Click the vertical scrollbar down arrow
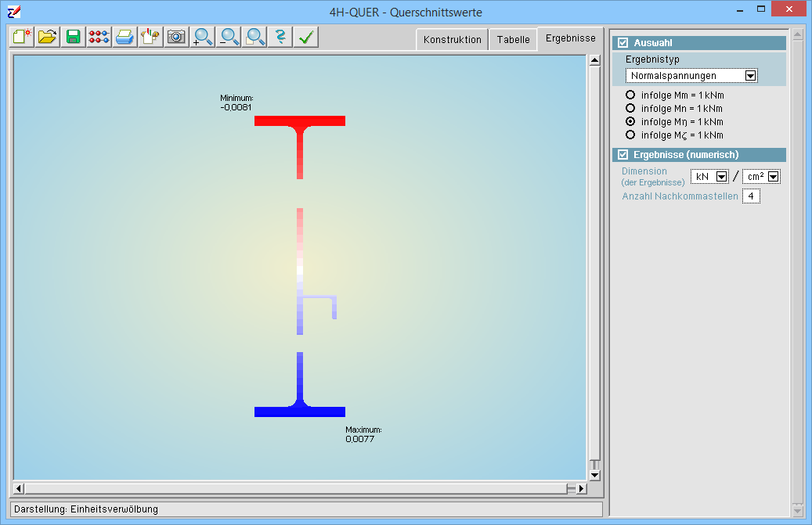Viewport: 812px width, 525px height. [594, 475]
